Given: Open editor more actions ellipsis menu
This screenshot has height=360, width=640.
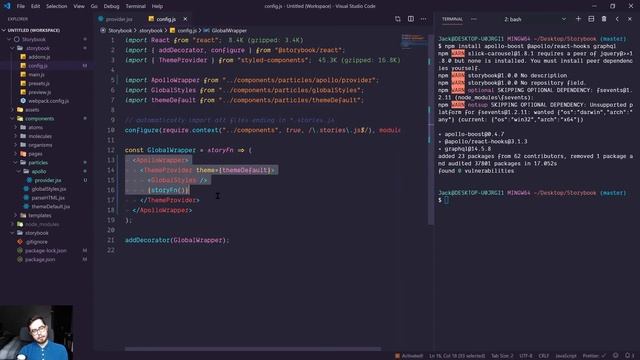Looking at the screenshot, I should pyautogui.click(x=423, y=19).
